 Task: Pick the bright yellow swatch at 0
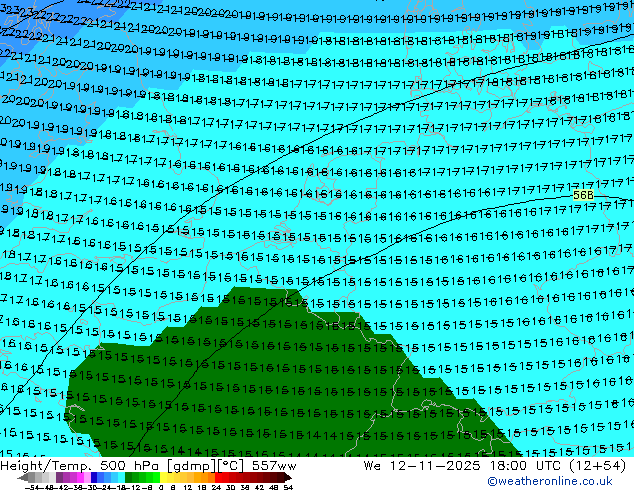(164, 477)
